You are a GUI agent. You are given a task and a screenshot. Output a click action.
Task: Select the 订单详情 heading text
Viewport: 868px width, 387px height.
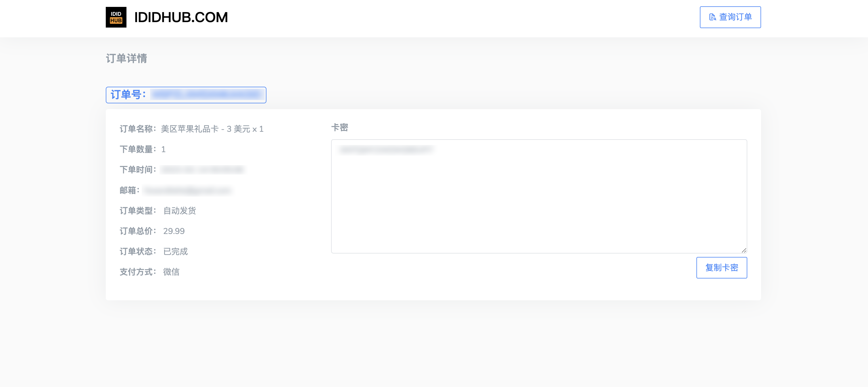point(126,59)
